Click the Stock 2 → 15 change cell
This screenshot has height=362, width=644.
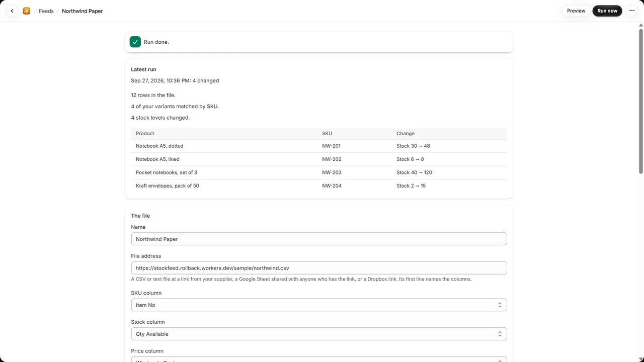pyautogui.click(x=411, y=186)
